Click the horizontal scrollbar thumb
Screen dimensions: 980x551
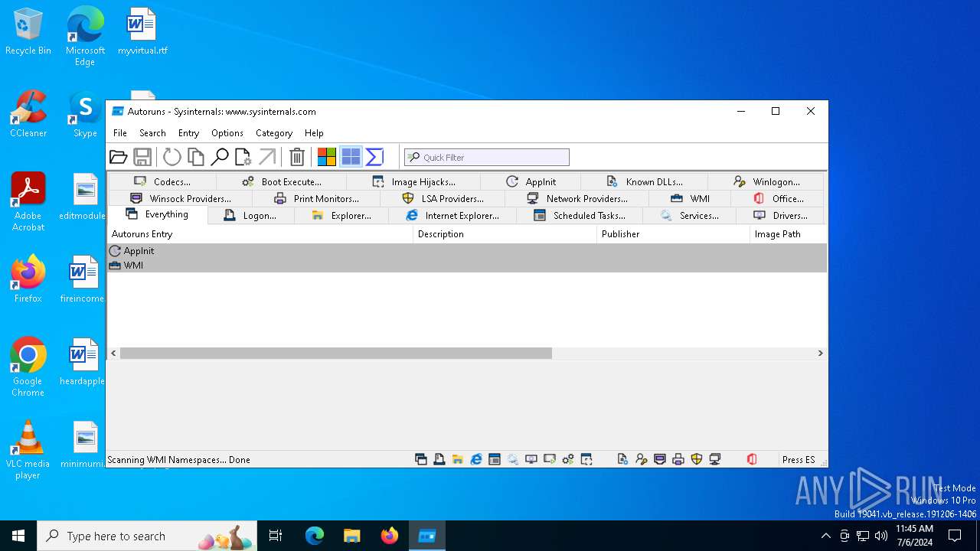point(336,353)
